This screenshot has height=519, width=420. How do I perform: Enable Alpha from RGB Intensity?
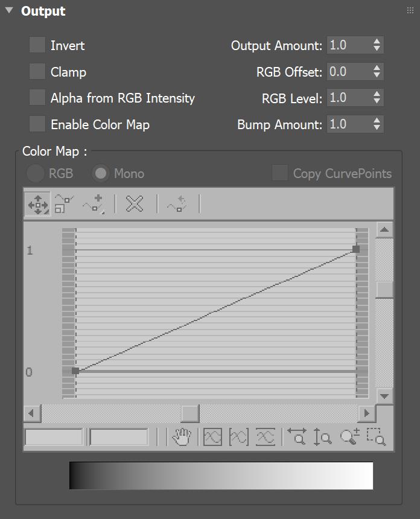[x=37, y=98]
